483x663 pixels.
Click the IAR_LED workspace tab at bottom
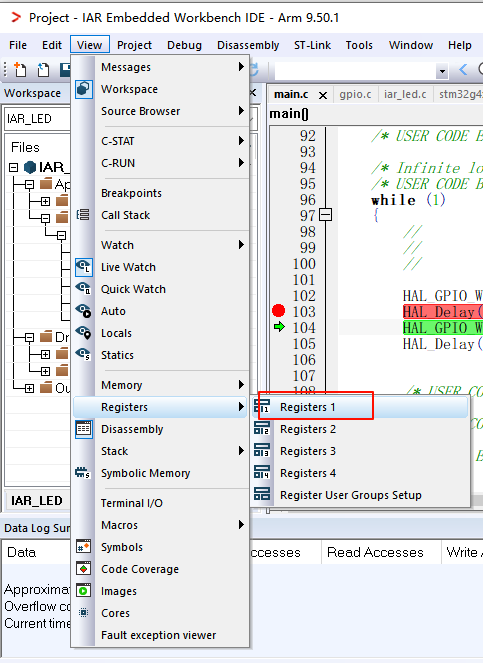(37, 501)
